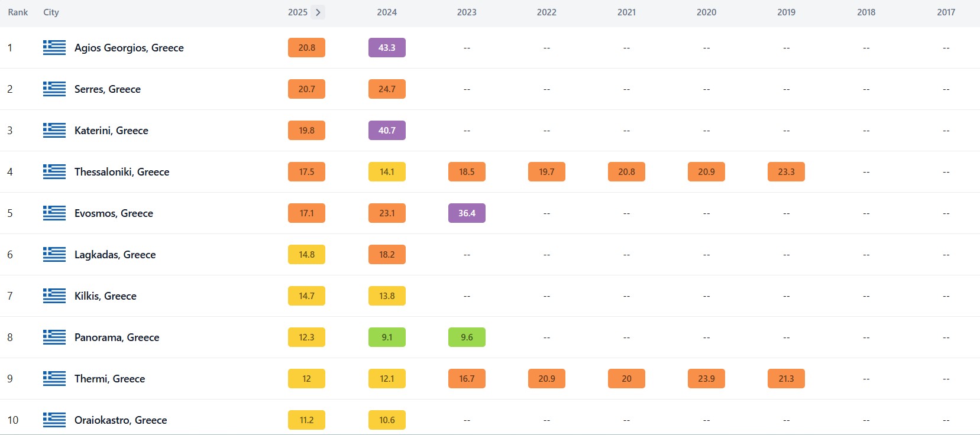Open the Thessaloniki, Greece city link
Screen dimensions: 980x435
pos(122,172)
